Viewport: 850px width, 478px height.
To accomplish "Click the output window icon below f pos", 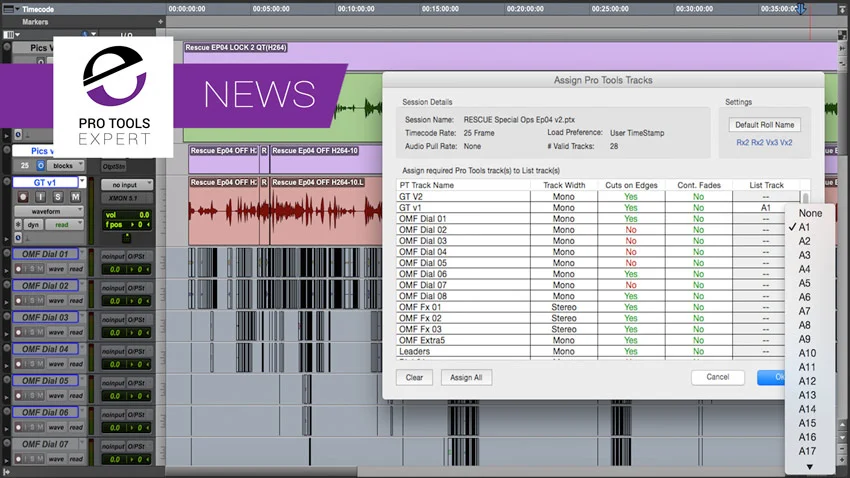I will coord(126,237).
